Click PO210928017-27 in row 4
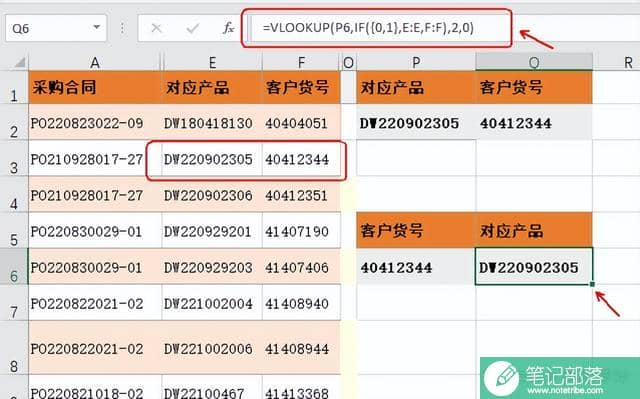Screen dimensions: 640x399 [x=95, y=195]
